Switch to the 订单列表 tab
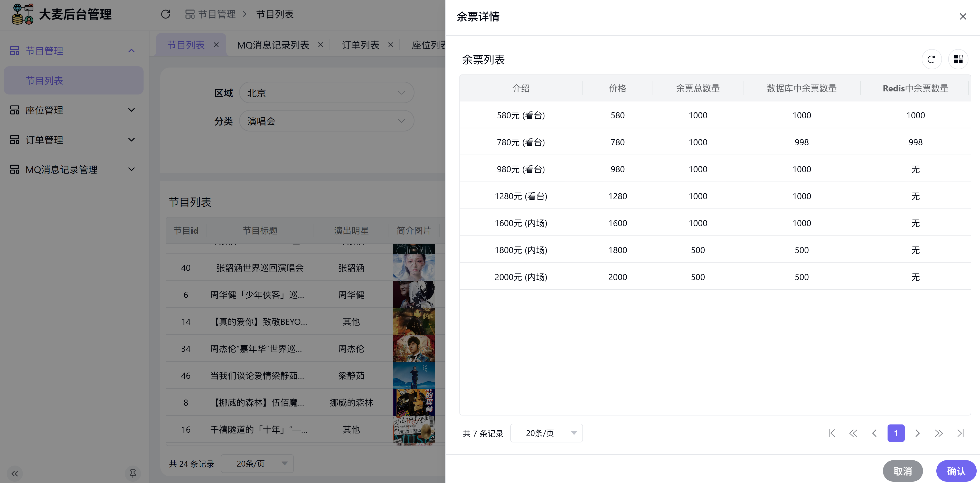Screen dimensions: 980x483 coord(360,45)
